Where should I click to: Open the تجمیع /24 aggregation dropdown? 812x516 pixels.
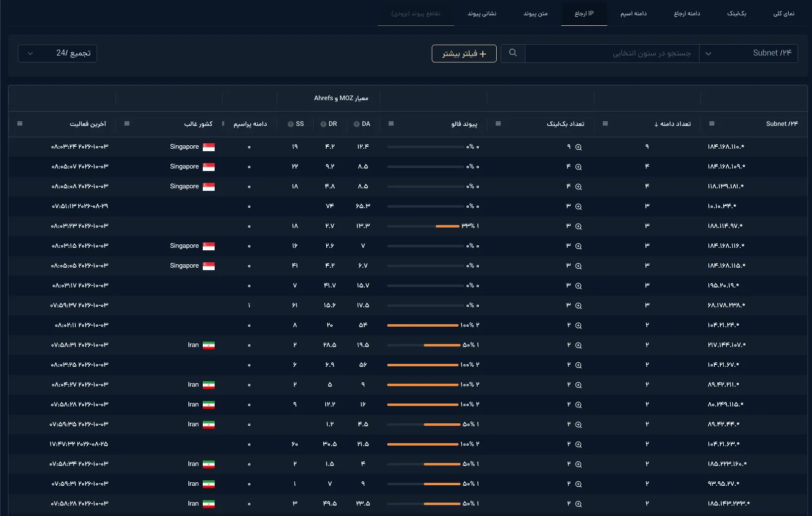pos(58,53)
